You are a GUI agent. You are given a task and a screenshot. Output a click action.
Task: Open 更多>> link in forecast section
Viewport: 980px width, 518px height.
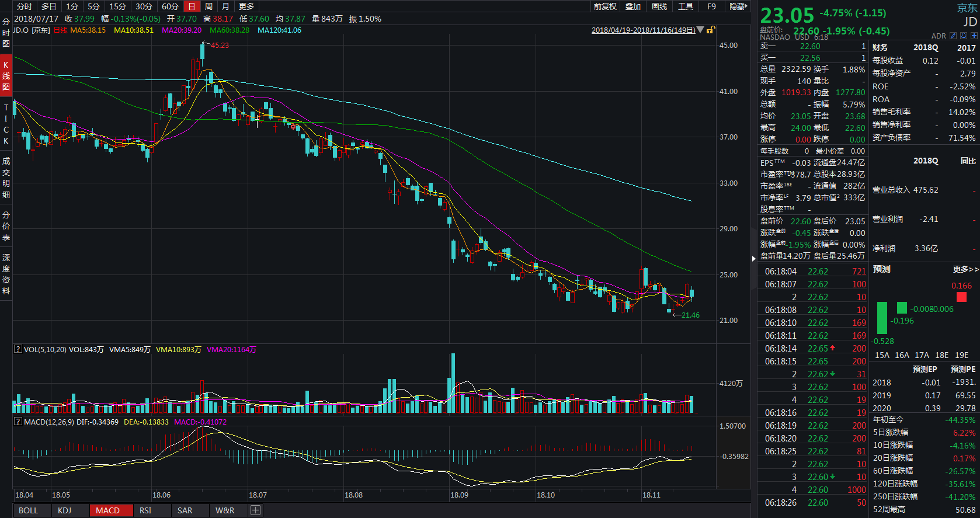pyautogui.click(x=965, y=269)
